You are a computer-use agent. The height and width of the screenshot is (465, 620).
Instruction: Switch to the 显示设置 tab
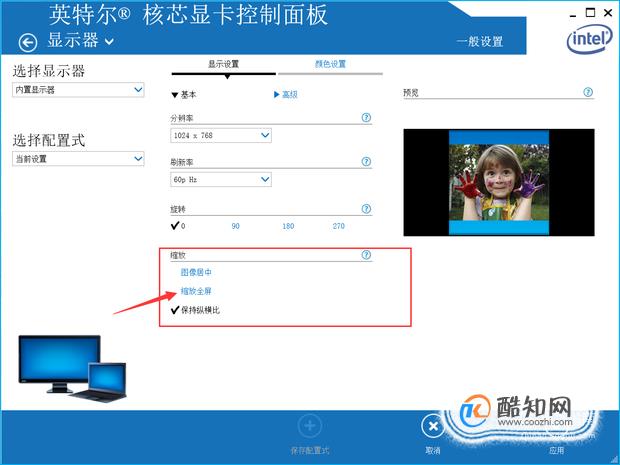pos(223,64)
